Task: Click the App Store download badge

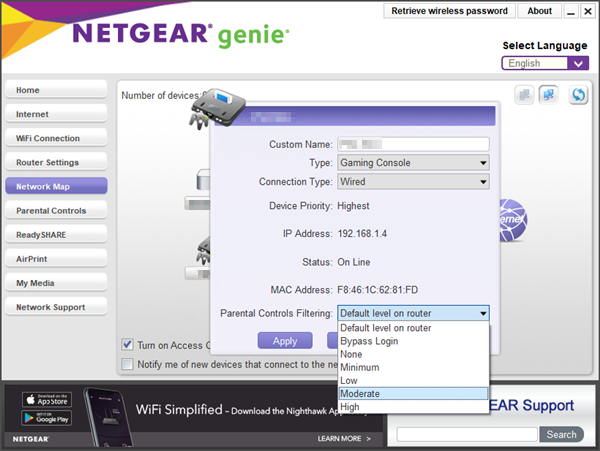Action: pos(47,399)
